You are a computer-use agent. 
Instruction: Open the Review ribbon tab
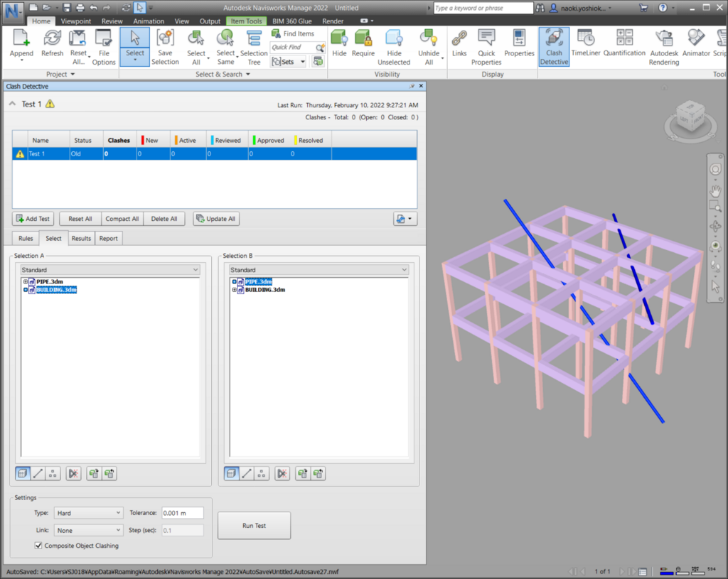(112, 21)
